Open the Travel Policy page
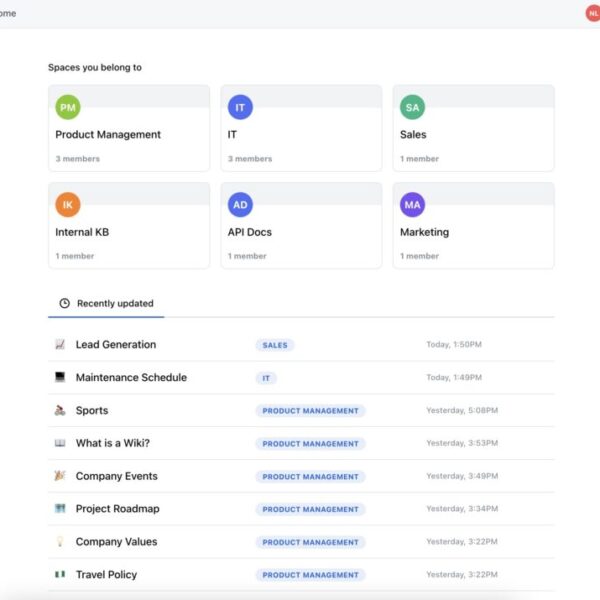 tap(106, 575)
